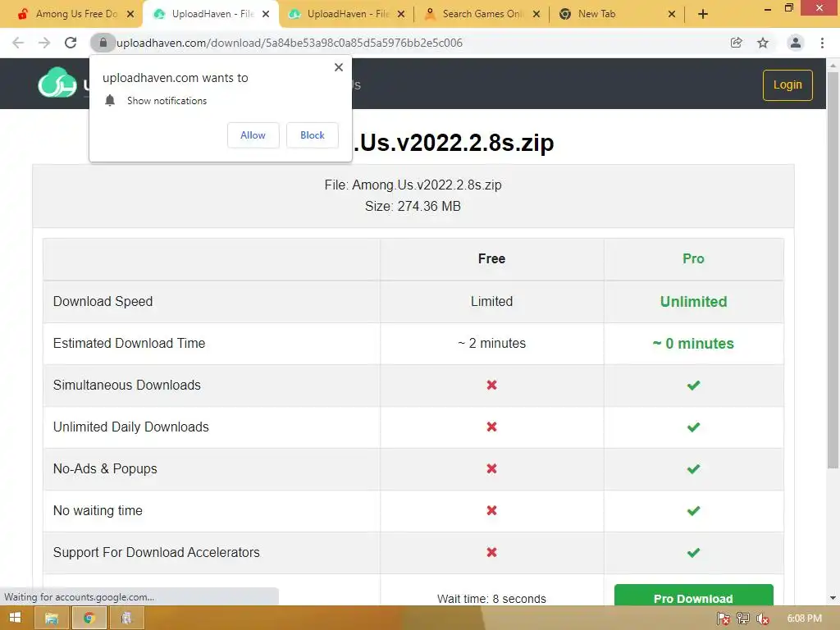The width and height of the screenshot is (840, 630).
Task: Click the File: Among.Us.v2022.2.8s.zip text
Action: pyautogui.click(x=413, y=185)
